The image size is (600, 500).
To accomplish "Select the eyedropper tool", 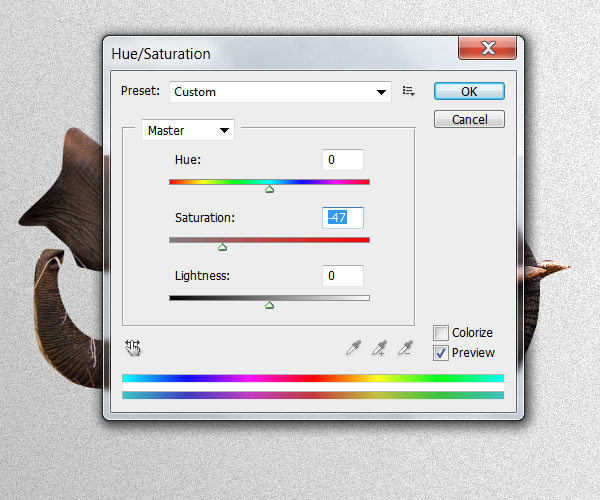I will point(353,348).
